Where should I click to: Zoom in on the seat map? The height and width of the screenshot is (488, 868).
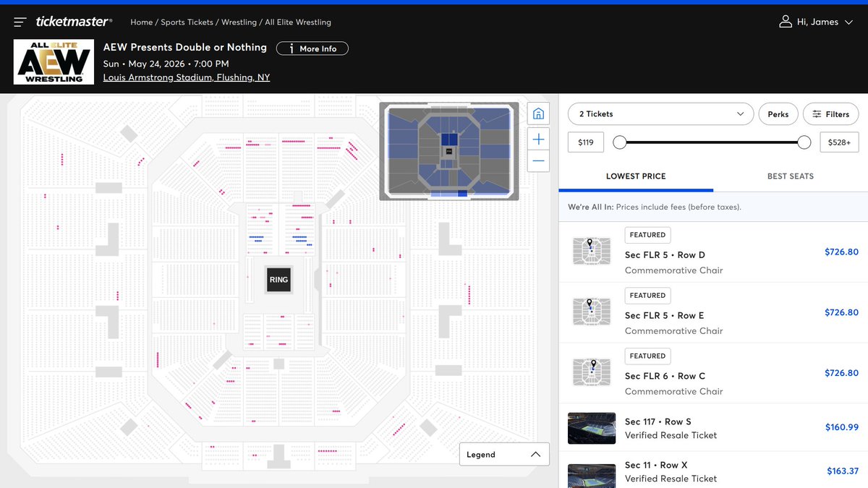pos(538,139)
